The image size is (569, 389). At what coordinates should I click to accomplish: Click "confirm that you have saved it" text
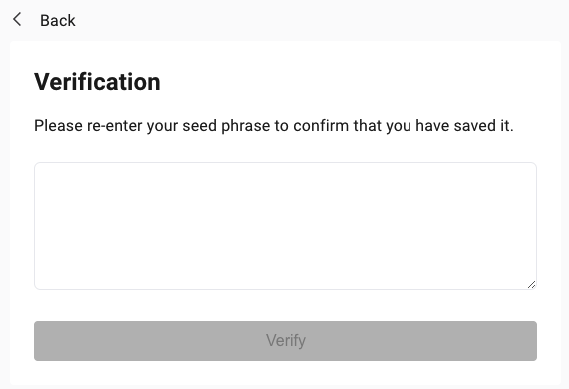(403, 126)
